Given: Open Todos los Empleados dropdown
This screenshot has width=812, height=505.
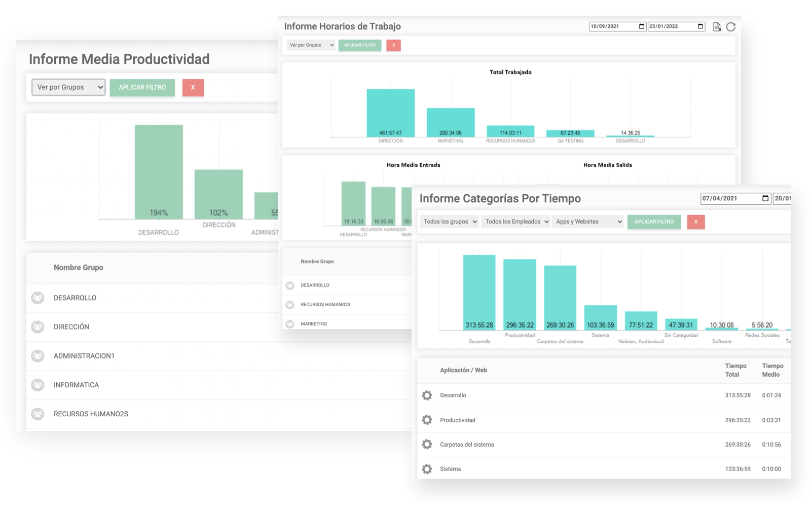Looking at the screenshot, I should tap(516, 222).
